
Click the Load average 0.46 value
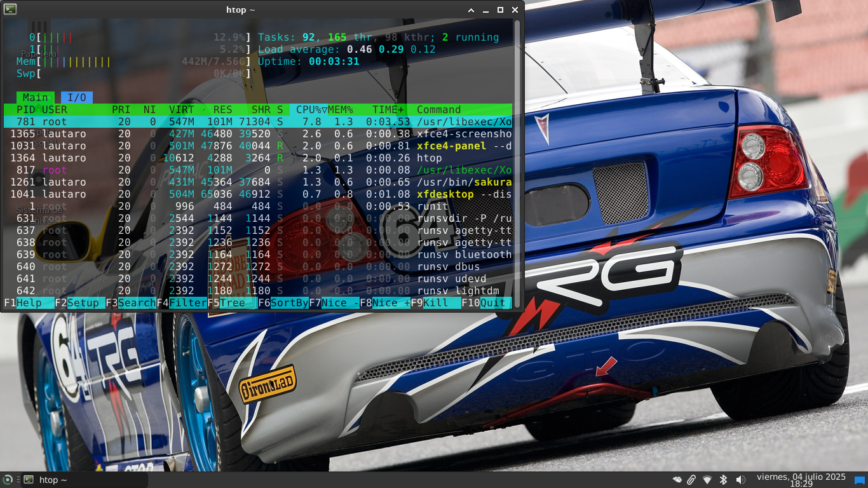tap(360, 50)
